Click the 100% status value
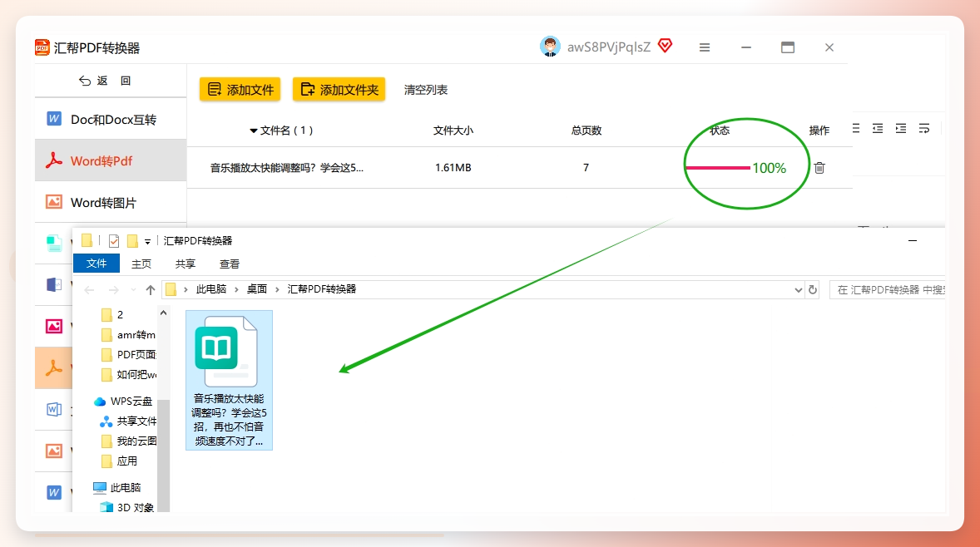The height and width of the screenshot is (547, 980). [769, 168]
